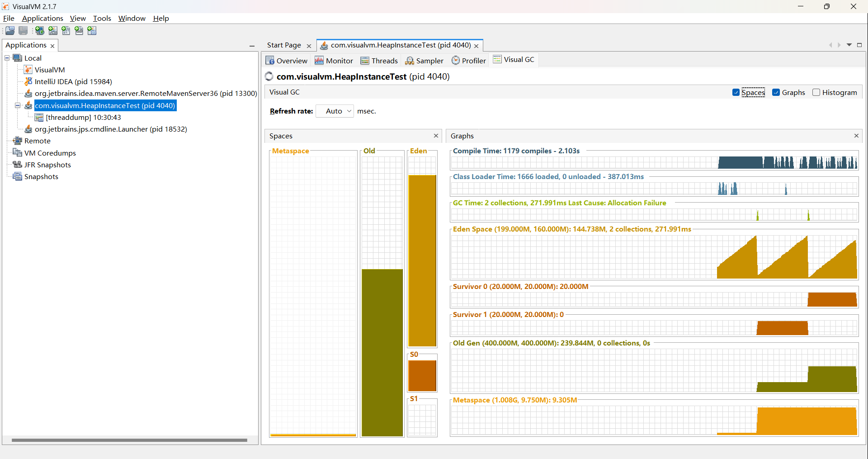Click the Metaspace graph chart
868x459 pixels.
654,421
